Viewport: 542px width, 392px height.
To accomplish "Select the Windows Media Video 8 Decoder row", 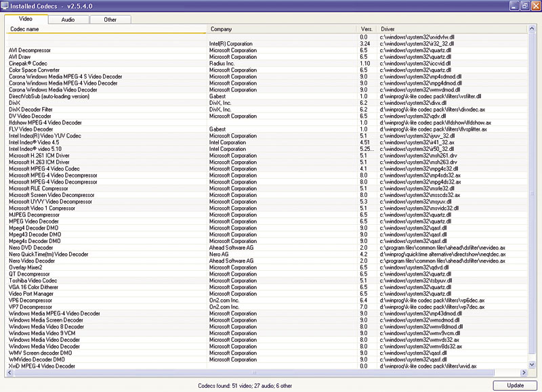I will (x=267, y=326).
